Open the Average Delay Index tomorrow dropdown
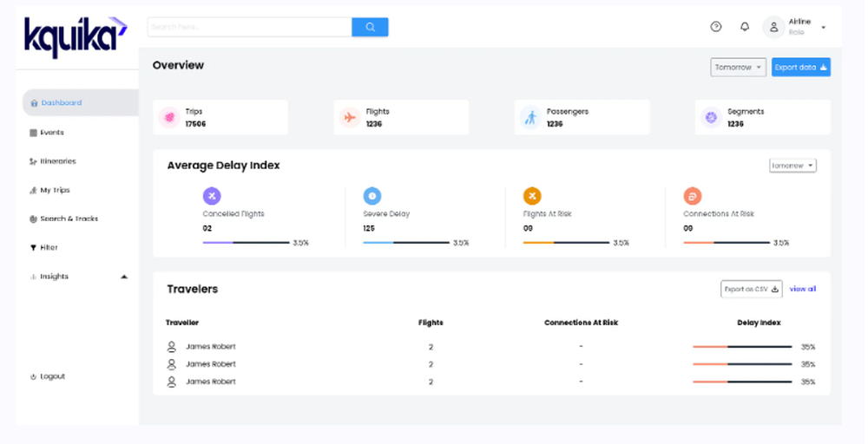This screenshot has height=444, width=868. point(792,166)
